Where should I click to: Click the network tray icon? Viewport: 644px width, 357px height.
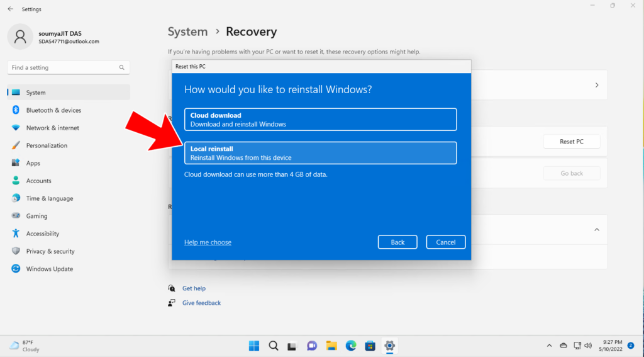(x=577, y=346)
